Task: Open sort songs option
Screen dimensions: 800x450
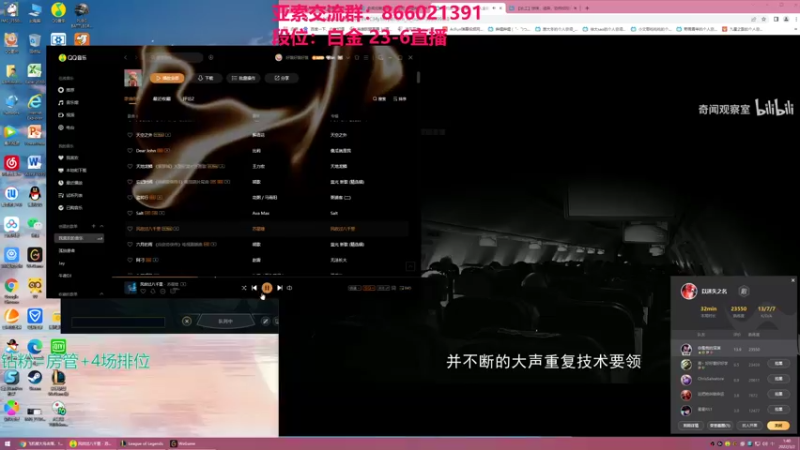Action: (400, 99)
